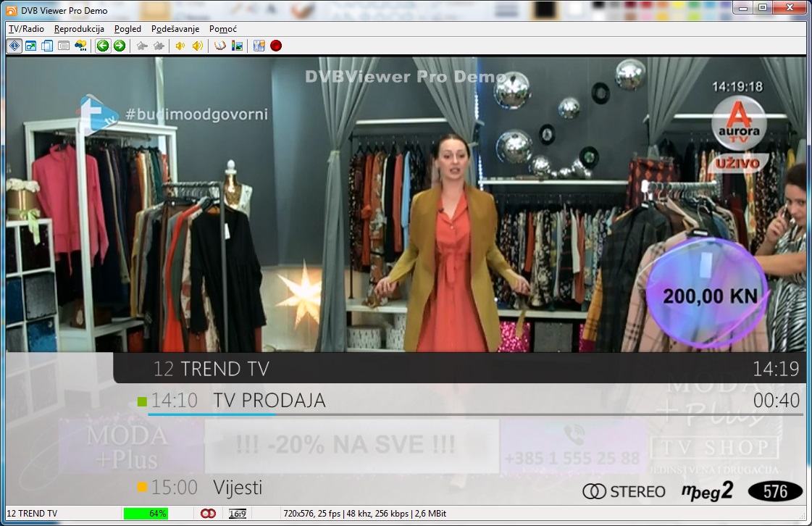Viewport: 812px width, 526px height.
Task: Click the green previous channel arrow
Action: pos(103,46)
